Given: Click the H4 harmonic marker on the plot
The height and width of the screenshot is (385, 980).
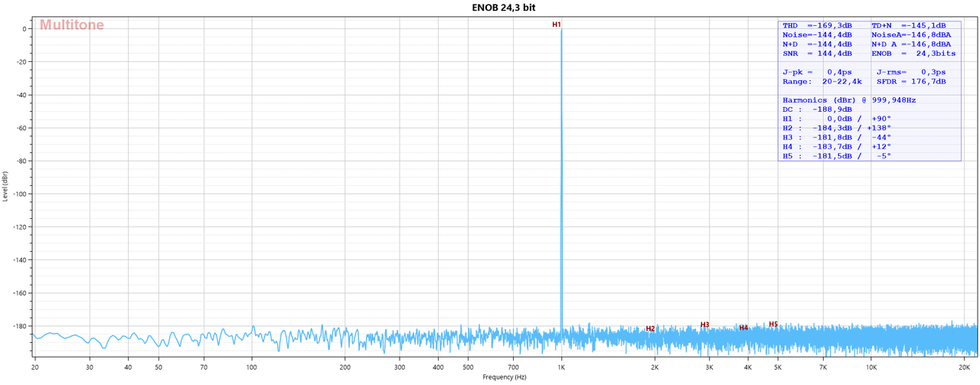Looking at the screenshot, I should 743,328.
